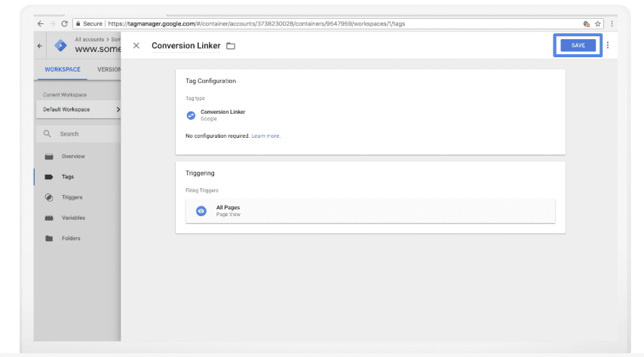
Task: Switch to the Workspace tab
Action: pos(63,70)
